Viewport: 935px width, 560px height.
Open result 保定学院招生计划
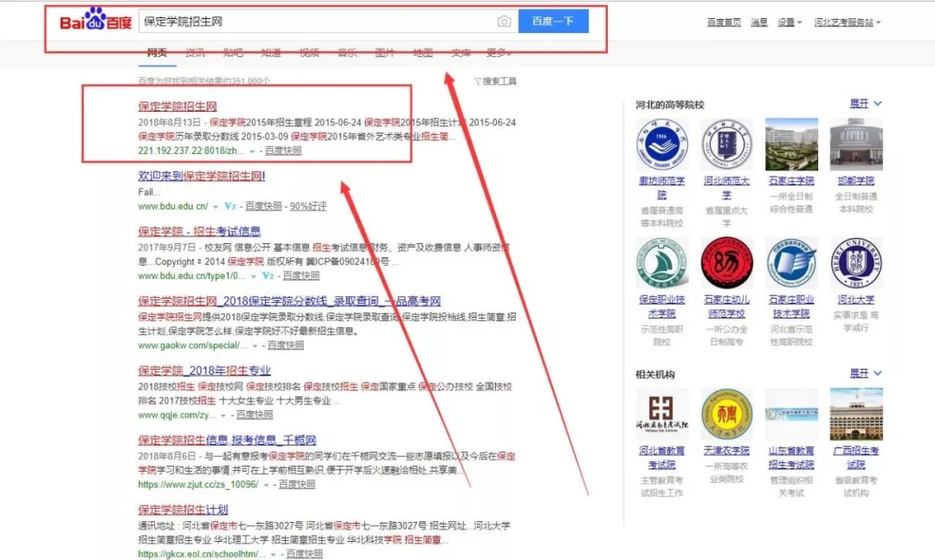coord(183,509)
